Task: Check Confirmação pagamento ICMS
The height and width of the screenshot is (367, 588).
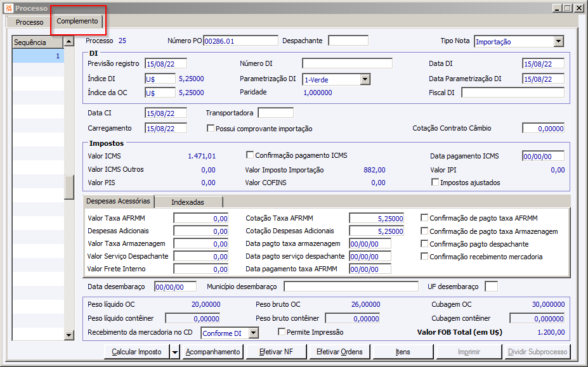Action: pyautogui.click(x=250, y=155)
